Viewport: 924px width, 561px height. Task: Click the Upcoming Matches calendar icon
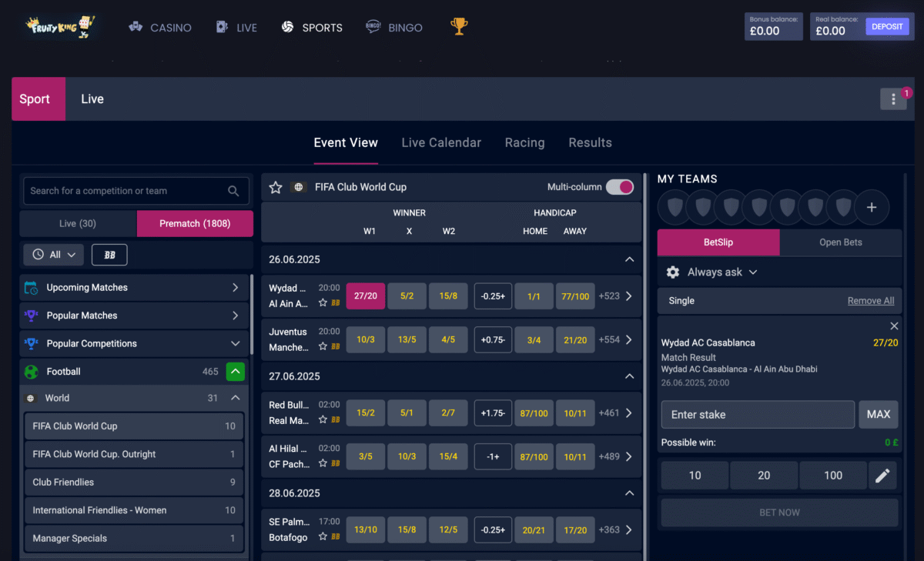pos(32,288)
